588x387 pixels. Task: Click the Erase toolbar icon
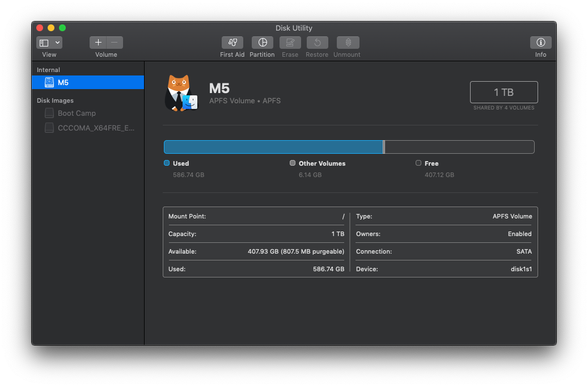tap(290, 43)
